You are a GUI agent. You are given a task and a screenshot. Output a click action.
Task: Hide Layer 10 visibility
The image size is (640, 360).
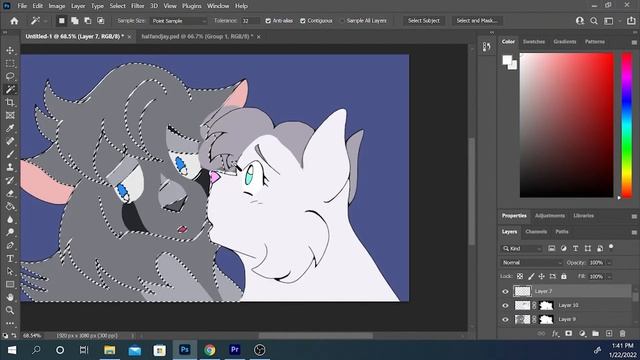[x=505, y=305]
